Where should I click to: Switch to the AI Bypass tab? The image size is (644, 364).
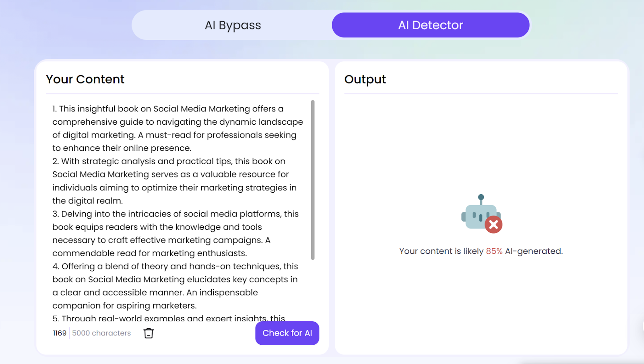233,25
